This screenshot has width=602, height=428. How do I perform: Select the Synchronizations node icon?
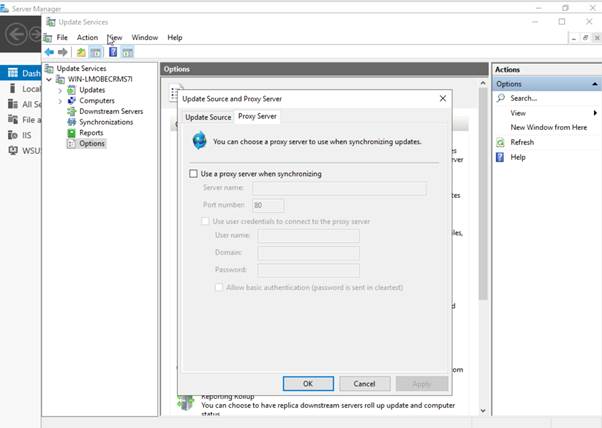click(71, 122)
